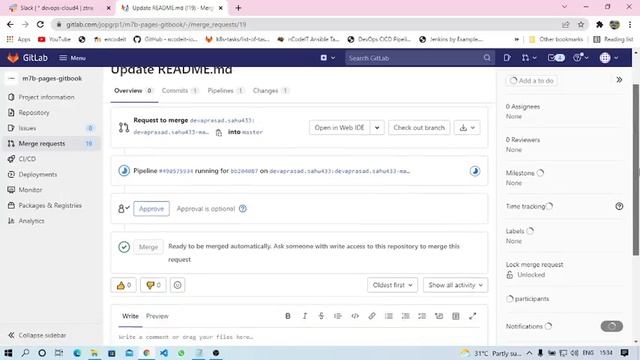This screenshot has width=640, height=360.
Task: Open merge requests navbar dropdown
Action: click(529, 58)
